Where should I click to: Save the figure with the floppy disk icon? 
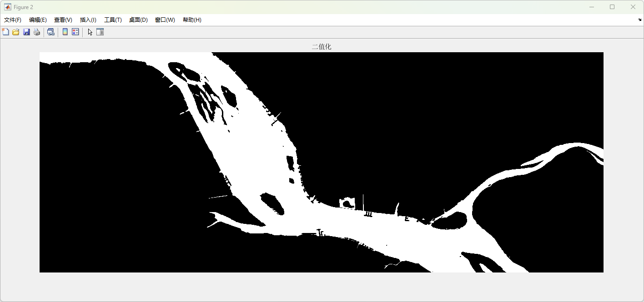(26, 32)
